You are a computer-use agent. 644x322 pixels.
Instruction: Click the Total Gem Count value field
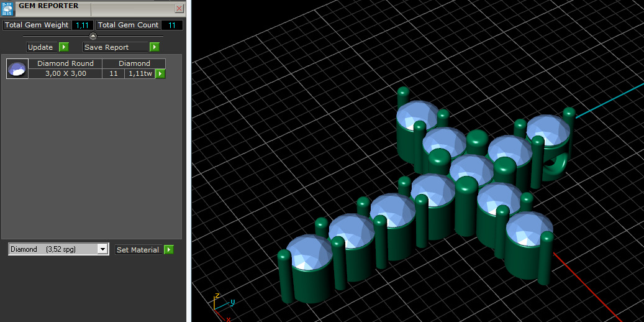coord(171,25)
